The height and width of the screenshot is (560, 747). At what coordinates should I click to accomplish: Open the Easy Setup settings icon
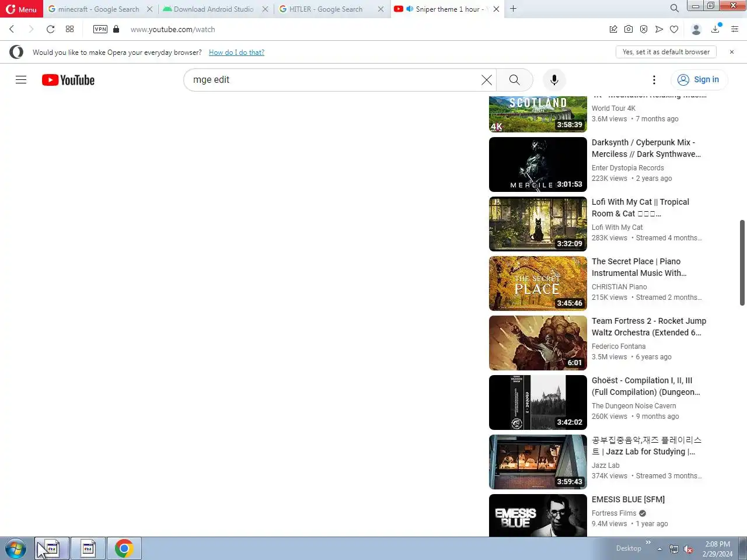[x=735, y=29]
